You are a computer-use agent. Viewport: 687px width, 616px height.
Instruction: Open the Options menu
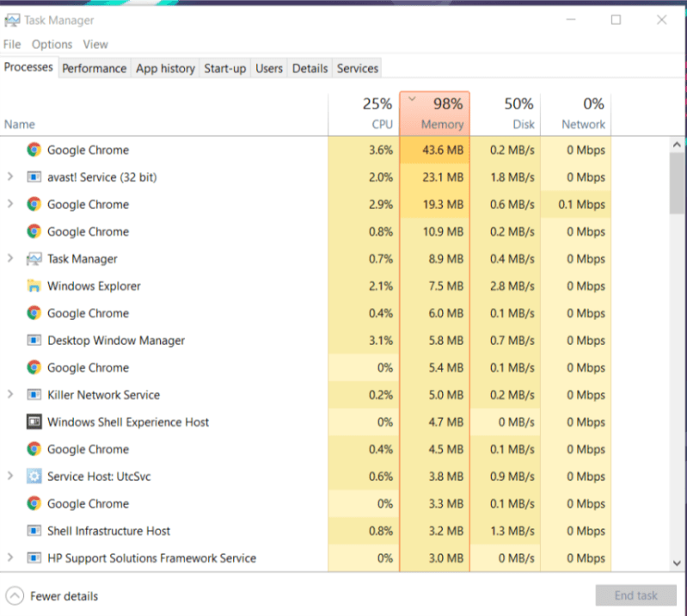[x=52, y=44]
